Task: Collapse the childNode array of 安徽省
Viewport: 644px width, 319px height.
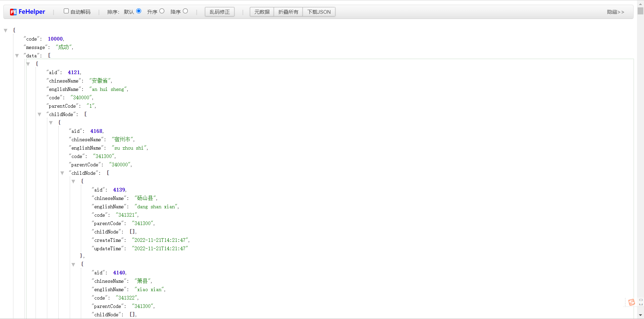Action: tap(40, 114)
